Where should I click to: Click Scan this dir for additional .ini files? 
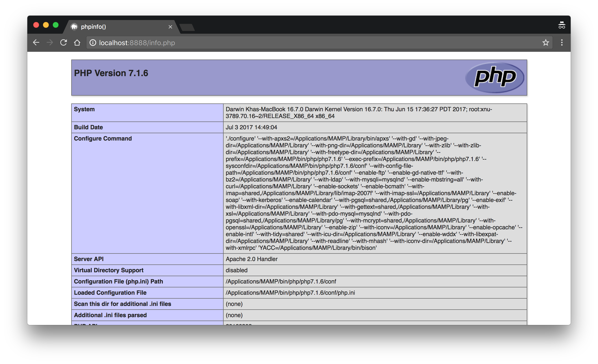(x=123, y=304)
